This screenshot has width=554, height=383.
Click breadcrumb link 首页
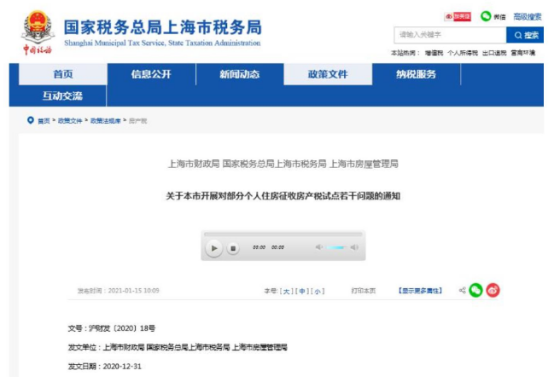(x=44, y=121)
